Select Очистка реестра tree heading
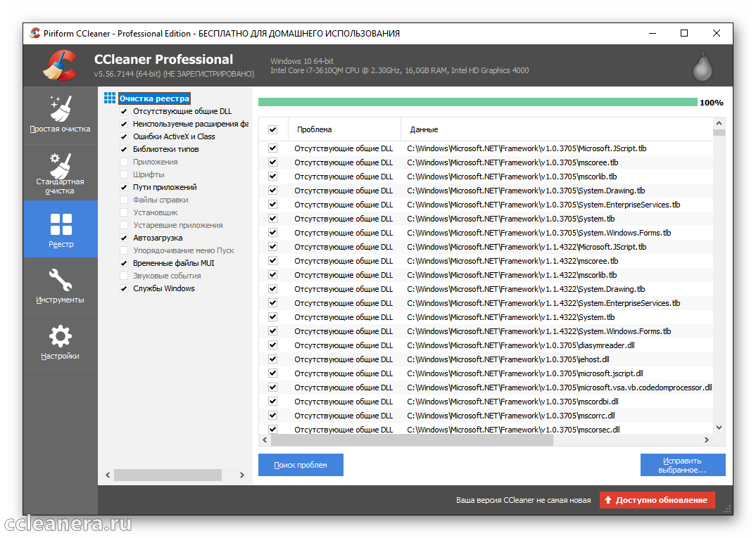Viewport: 756px width, 538px height. tap(154, 98)
